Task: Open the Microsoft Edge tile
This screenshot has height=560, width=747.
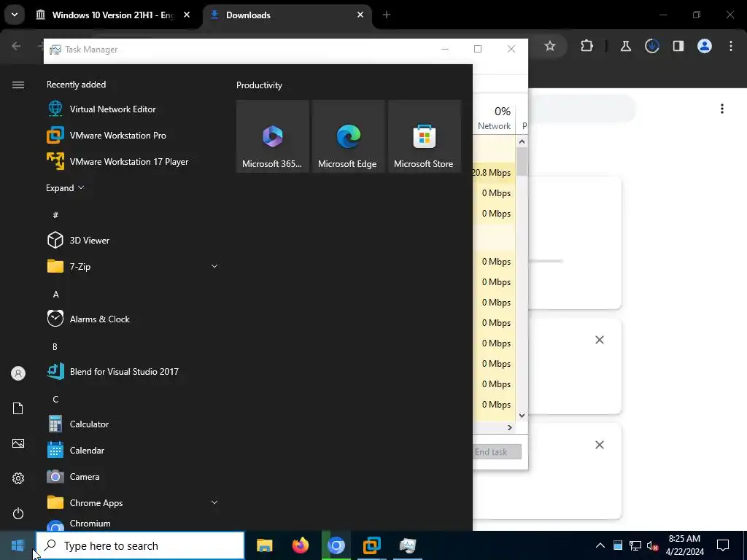Action: coord(348,136)
